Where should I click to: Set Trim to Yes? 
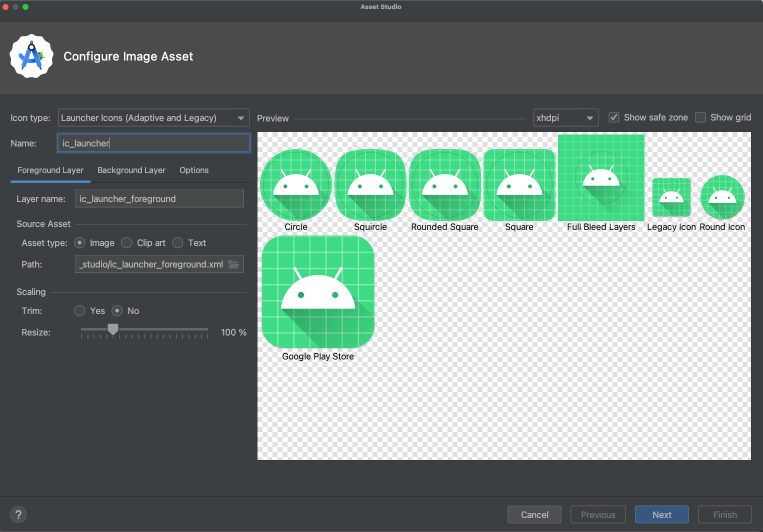79,311
